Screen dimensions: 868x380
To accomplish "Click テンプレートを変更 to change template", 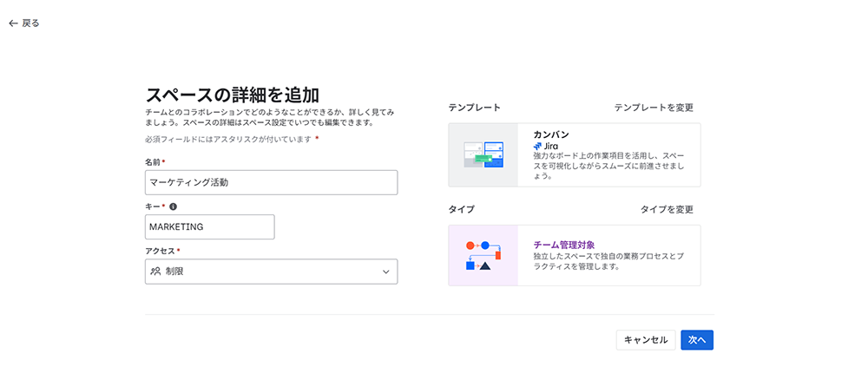I will pyautogui.click(x=653, y=108).
